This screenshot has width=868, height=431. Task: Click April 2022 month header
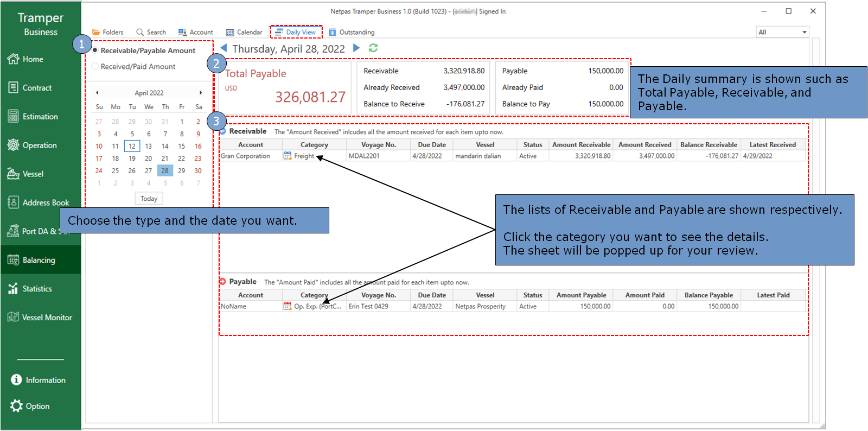[x=149, y=93]
